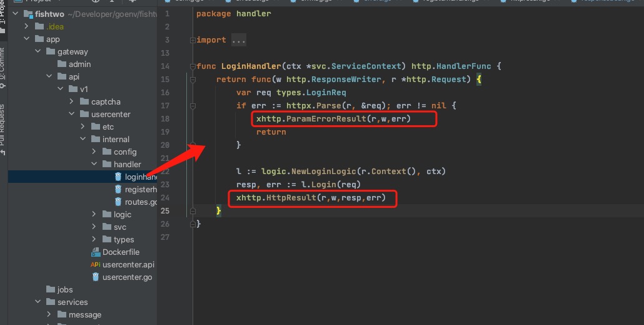Click the types folder icon
644x325 pixels.
[107, 239]
